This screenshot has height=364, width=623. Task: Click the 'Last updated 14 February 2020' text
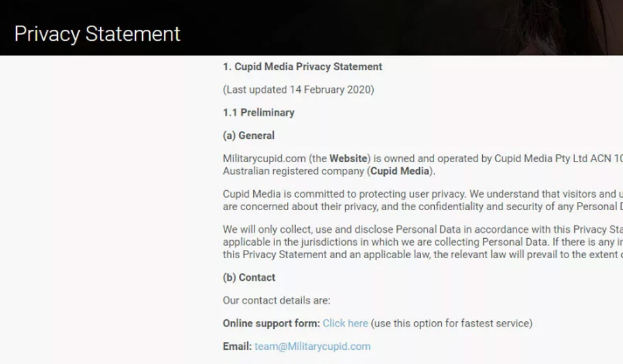[299, 90]
